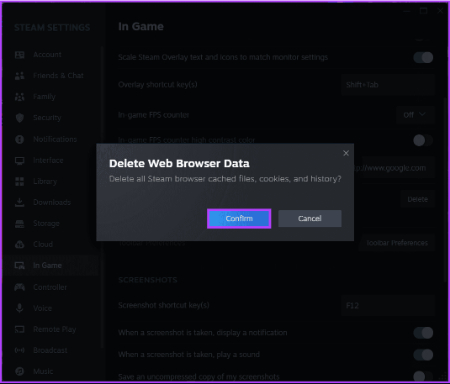Click the Delete button behind dialog
450x384 pixels.
[x=418, y=199]
